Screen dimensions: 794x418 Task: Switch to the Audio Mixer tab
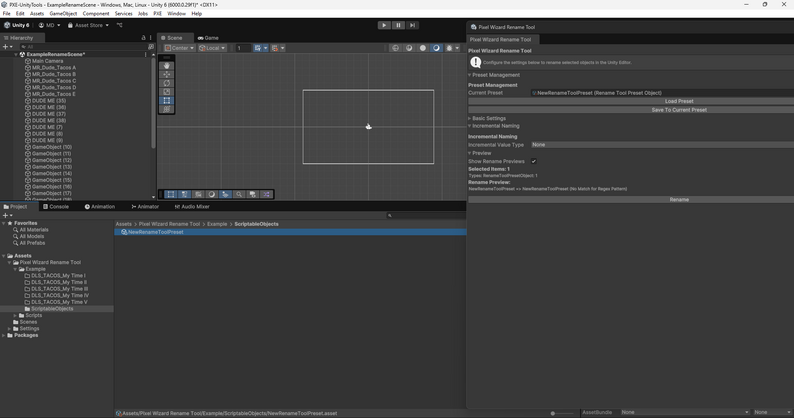coord(192,207)
